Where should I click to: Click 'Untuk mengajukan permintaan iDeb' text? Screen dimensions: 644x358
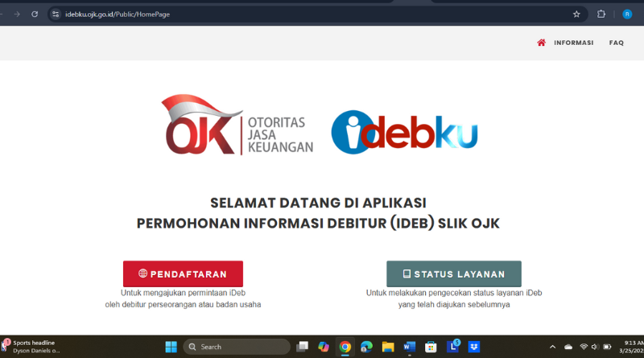[183, 293]
